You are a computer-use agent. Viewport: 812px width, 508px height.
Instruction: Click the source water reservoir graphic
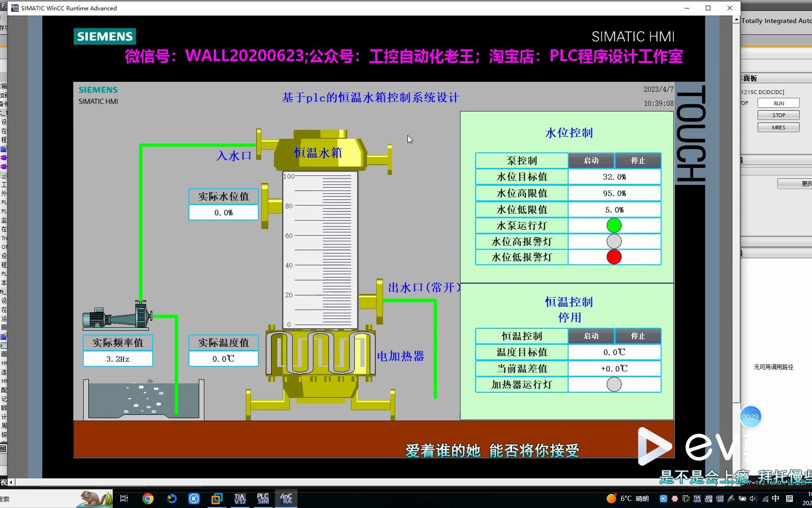pyautogui.click(x=144, y=399)
